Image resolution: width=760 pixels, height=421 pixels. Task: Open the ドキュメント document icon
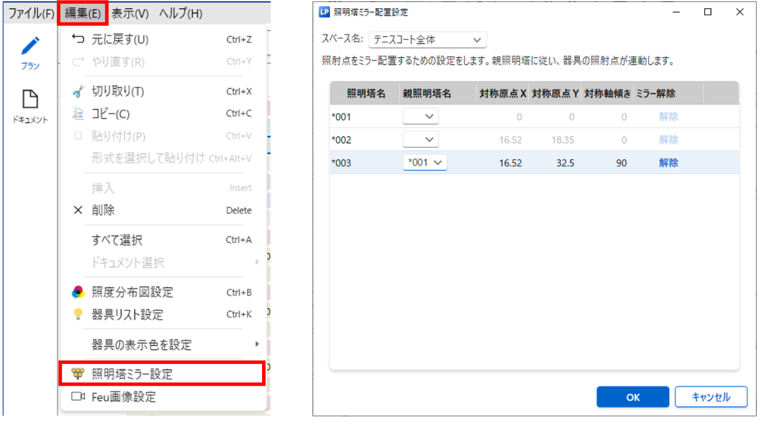pos(30,99)
